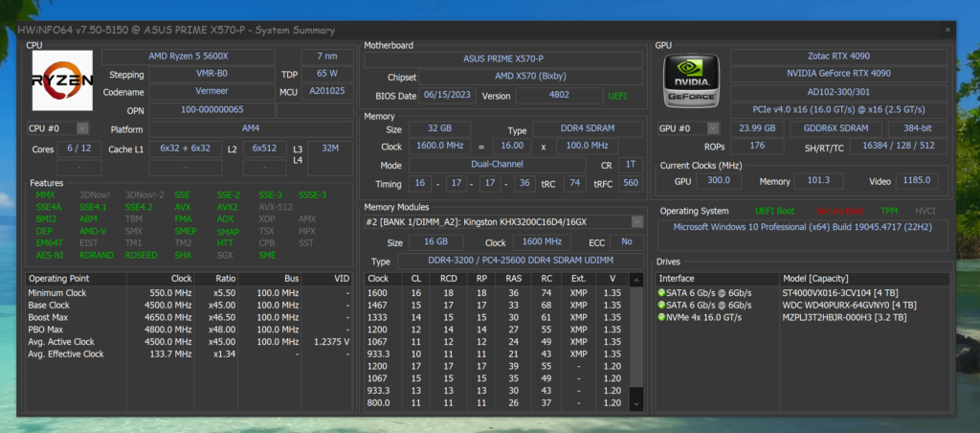
Task: Select the Boost Max operating point row
Action: (x=189, y=317)
